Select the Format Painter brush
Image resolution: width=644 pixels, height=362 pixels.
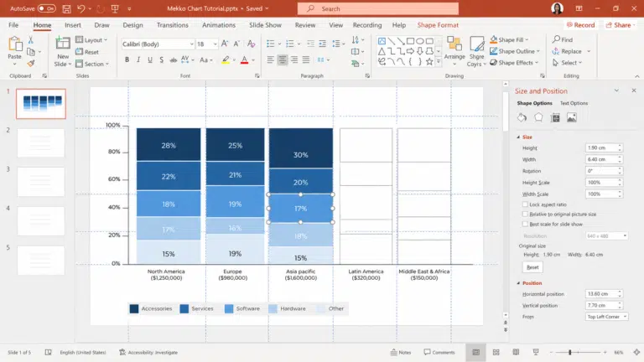[x=31, y=63]
